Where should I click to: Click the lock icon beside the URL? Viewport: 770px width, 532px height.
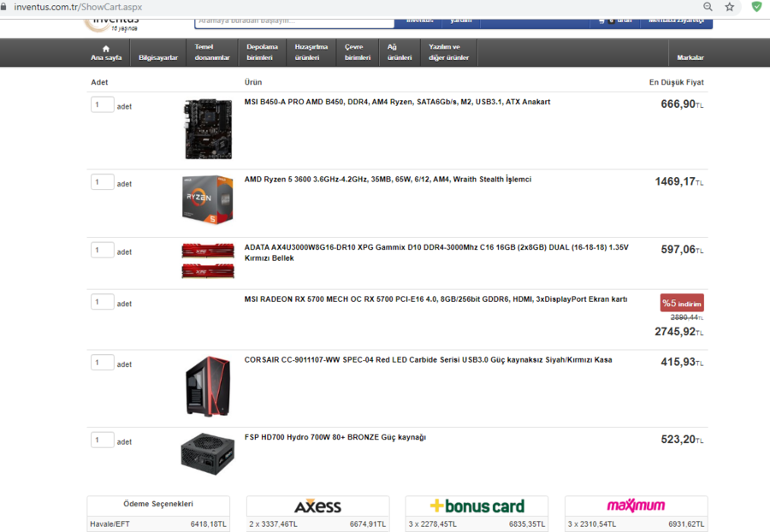[x=4, y=7]
